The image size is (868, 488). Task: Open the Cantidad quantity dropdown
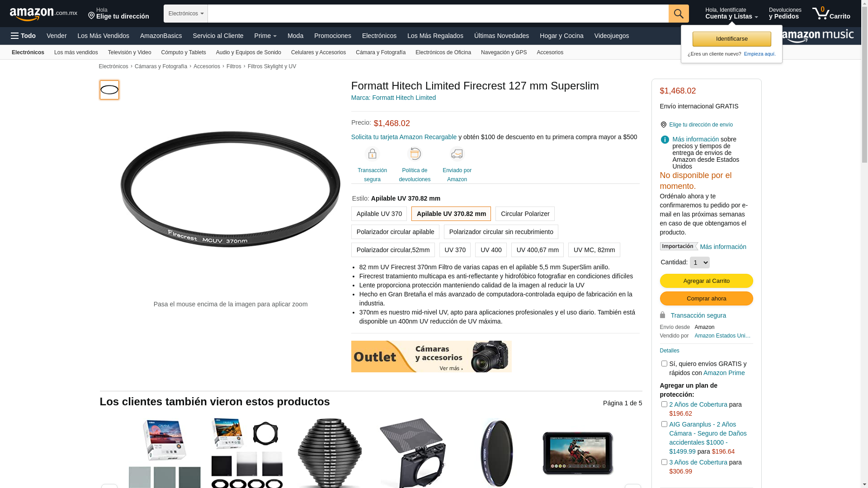point(699,263)
